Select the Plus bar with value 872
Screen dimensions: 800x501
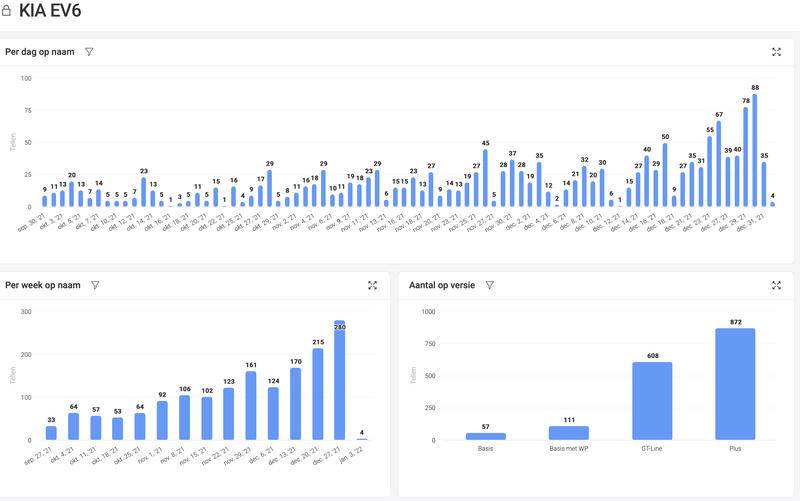[x=735, y=384]
